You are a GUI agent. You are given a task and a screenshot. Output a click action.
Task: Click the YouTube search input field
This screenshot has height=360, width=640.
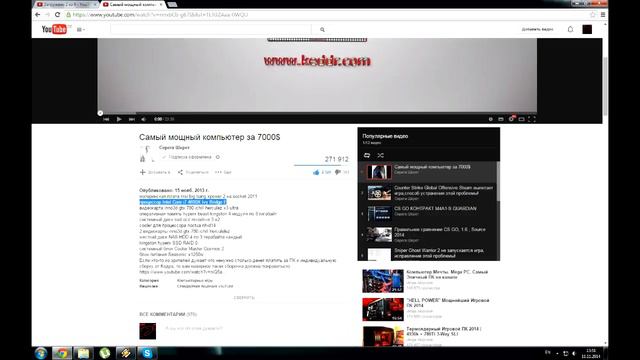[211, 29]
